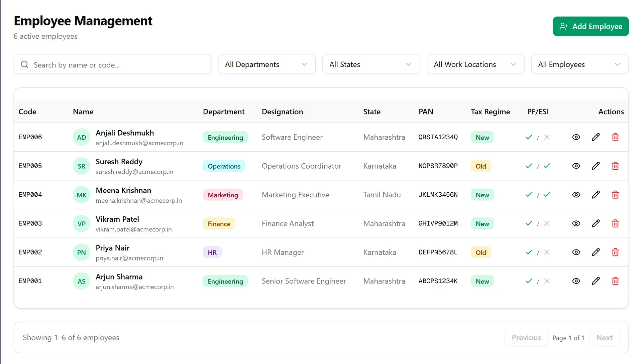Click designation Senior Software Engineer
Screen dimensions: 642x364
[304, 281]
